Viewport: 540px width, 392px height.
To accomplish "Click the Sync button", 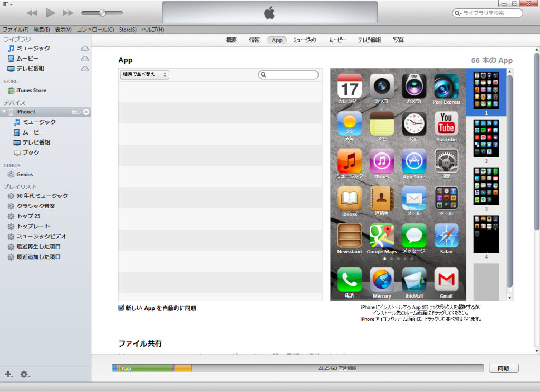I will click(504, 368).
